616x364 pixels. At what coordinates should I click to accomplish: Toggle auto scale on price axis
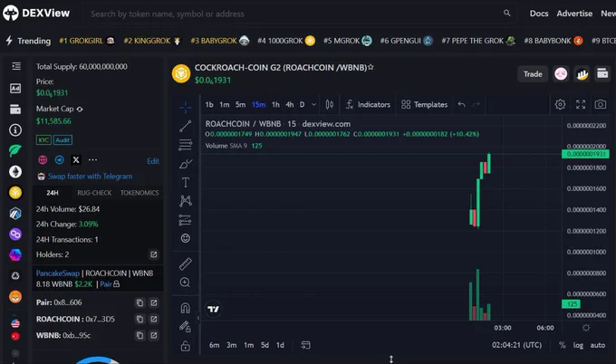598,345
